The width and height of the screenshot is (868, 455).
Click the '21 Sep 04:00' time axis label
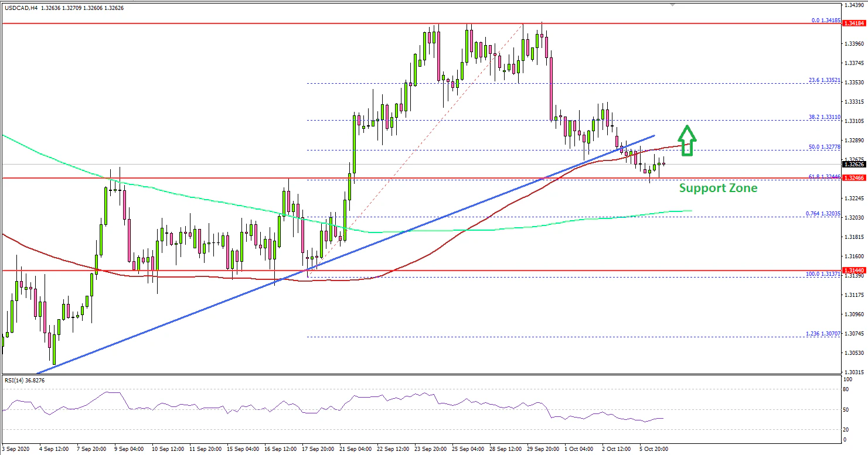tap(354, 449)
